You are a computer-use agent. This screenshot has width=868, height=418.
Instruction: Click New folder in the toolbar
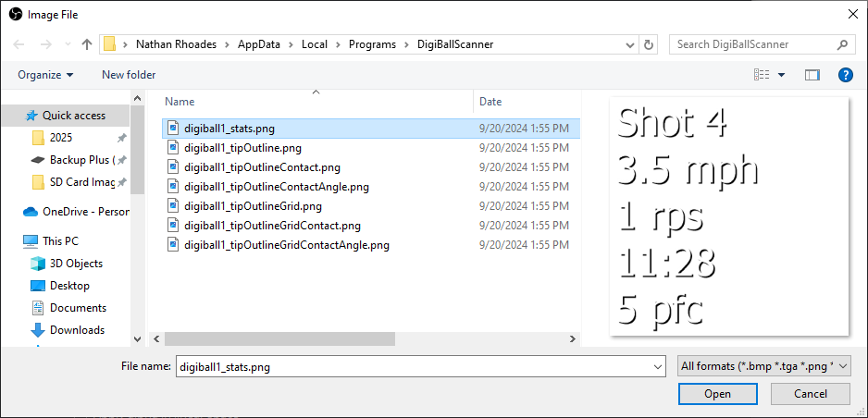pos(129,75)
